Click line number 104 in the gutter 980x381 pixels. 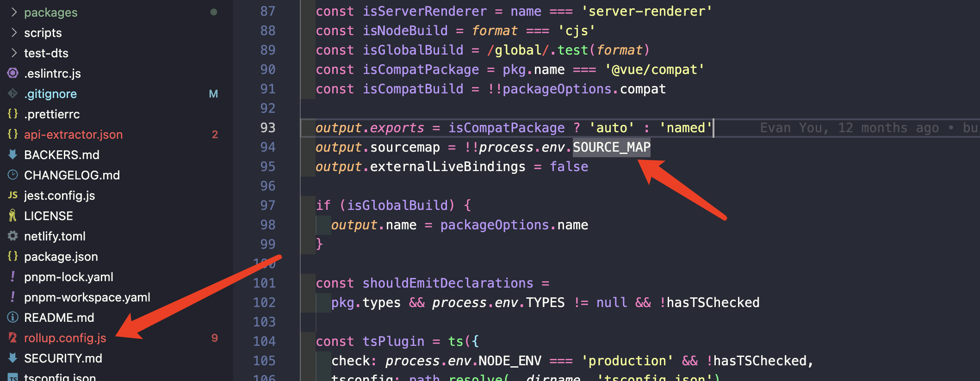click(x=264, y=341)
